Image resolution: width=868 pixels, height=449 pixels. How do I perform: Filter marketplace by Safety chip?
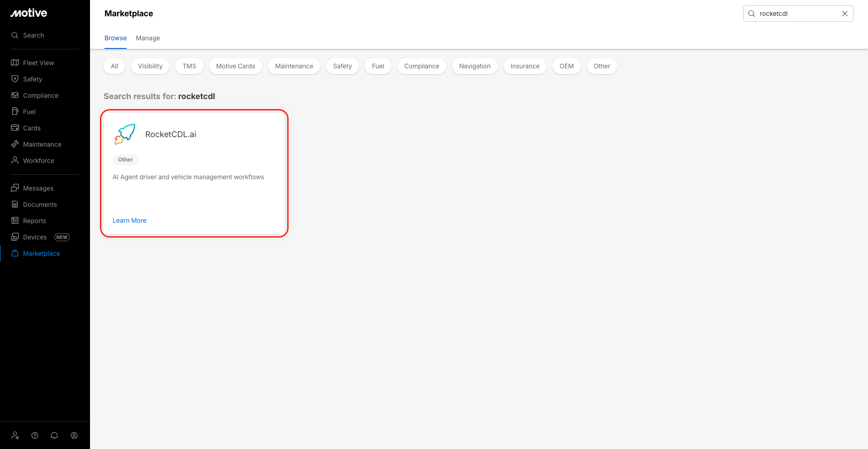pyautogui.click(x=342, y=66)
